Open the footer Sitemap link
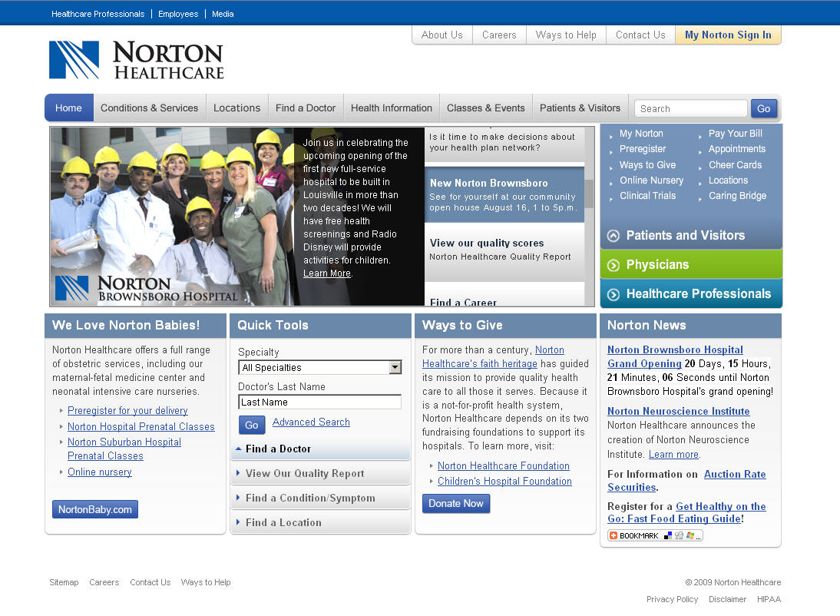The width and height of the screenshot is (840, 616). [64, 582]
